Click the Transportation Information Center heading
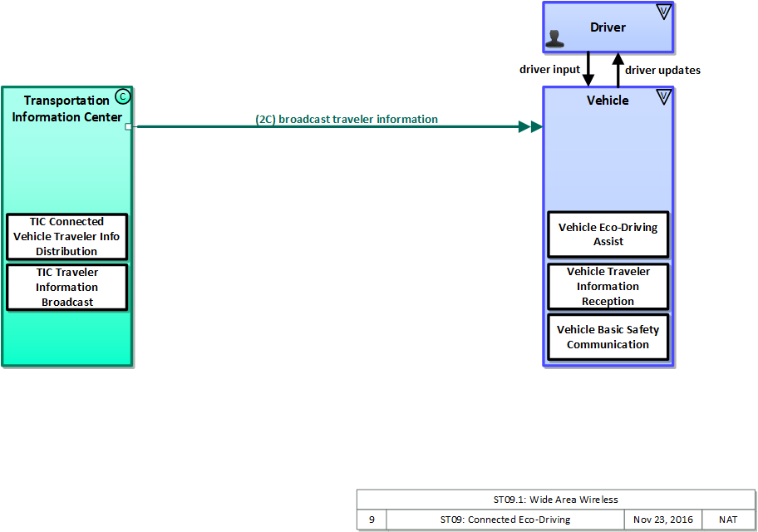 coord(66,109)
